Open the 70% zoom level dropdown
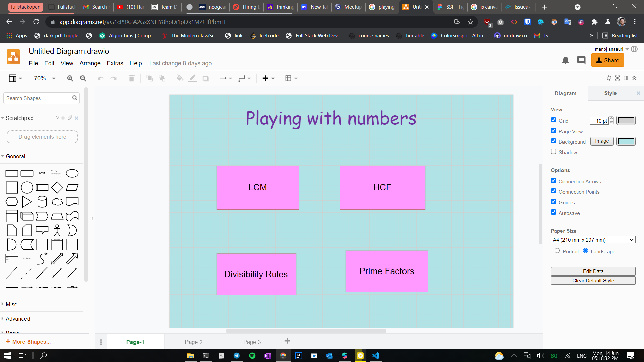Screen dimensions: 644x362 click(x=45, y=78)
